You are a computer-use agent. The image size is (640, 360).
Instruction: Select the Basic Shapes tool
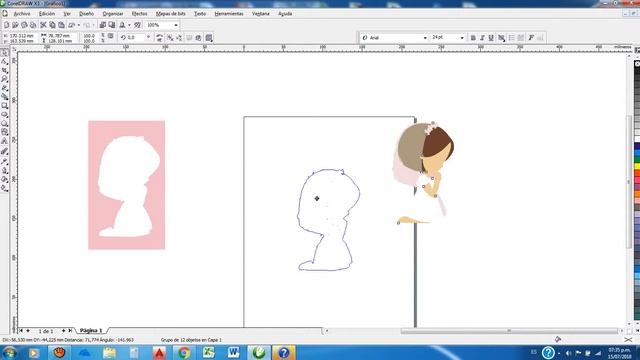(4, 132)
